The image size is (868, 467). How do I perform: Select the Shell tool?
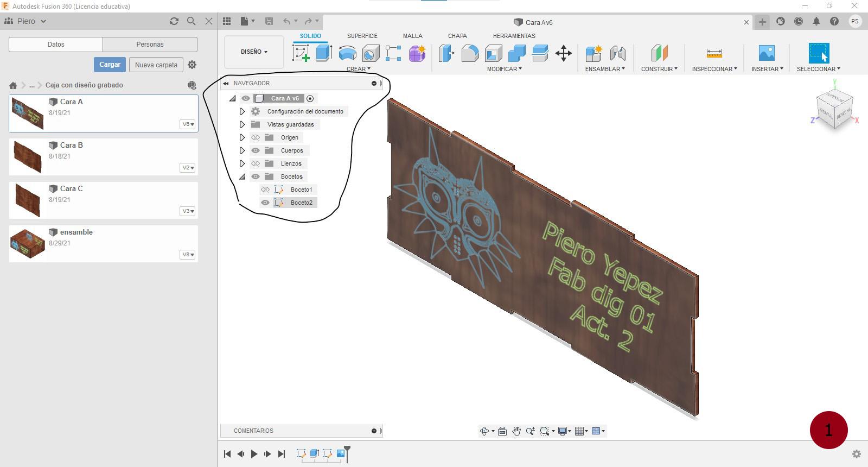click(x=493, y=53)
